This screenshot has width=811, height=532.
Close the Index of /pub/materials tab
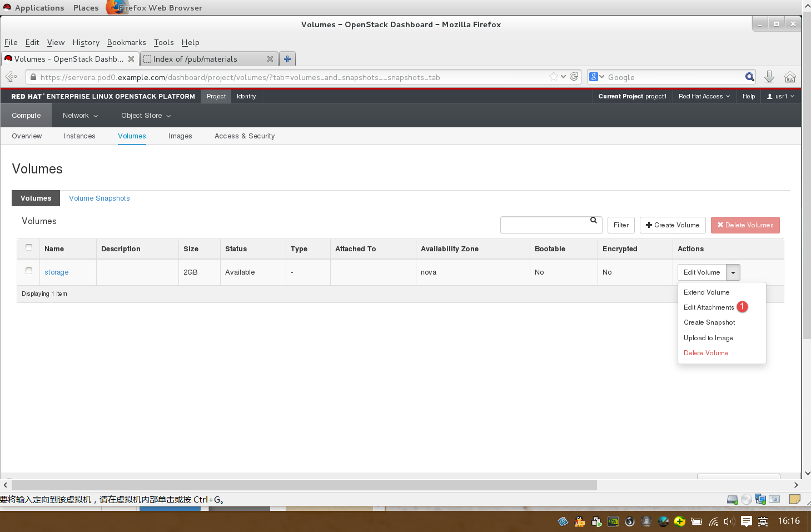270,59
